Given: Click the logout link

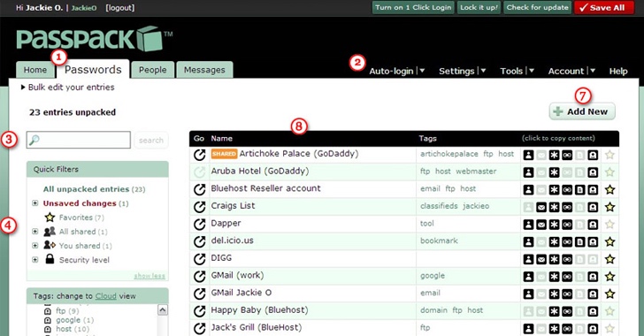Looking at the screenshot, I should (120, 8).
